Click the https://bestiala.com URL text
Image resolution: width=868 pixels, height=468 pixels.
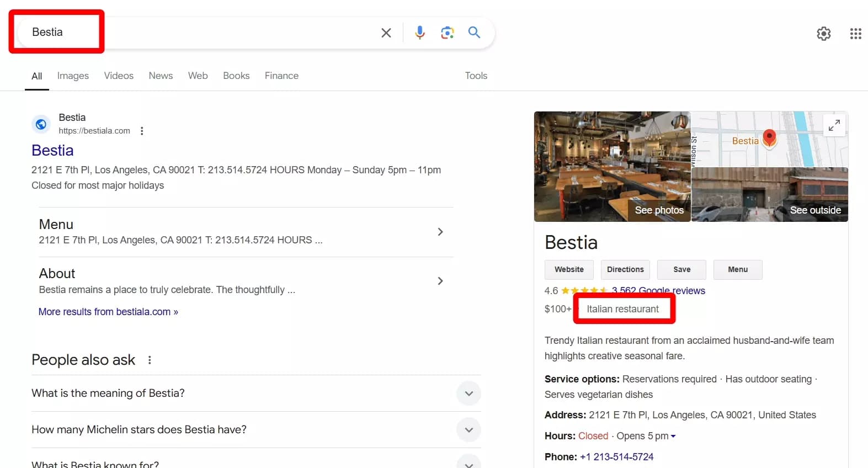[94, 131]
